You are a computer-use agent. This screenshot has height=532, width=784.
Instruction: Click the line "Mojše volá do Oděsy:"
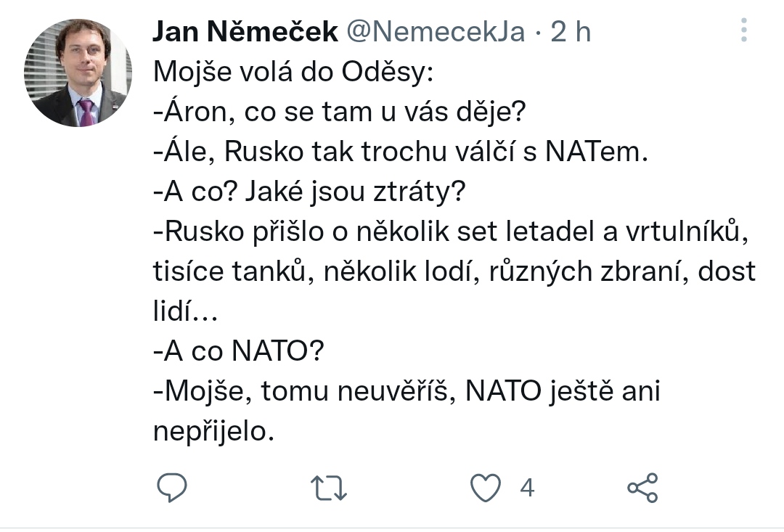[292, 73]
